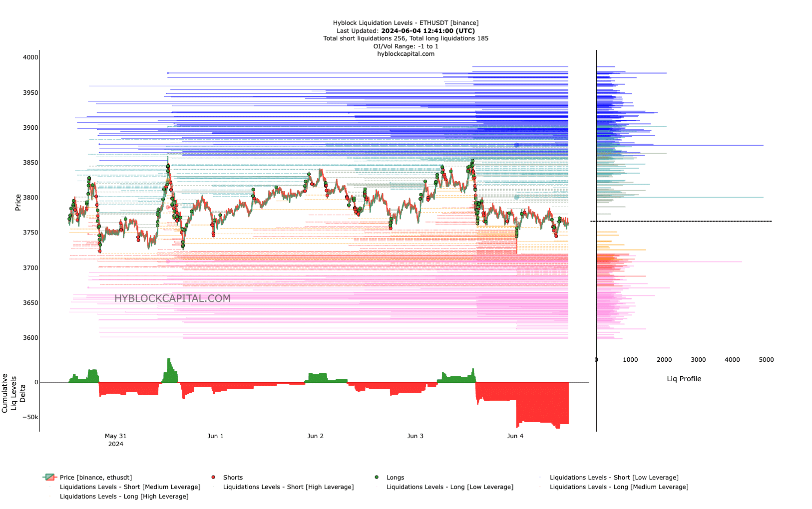Click the 1000 tick on Liq Profile axis
Viewport: 812px width, 509px height.
pos(630,360)
